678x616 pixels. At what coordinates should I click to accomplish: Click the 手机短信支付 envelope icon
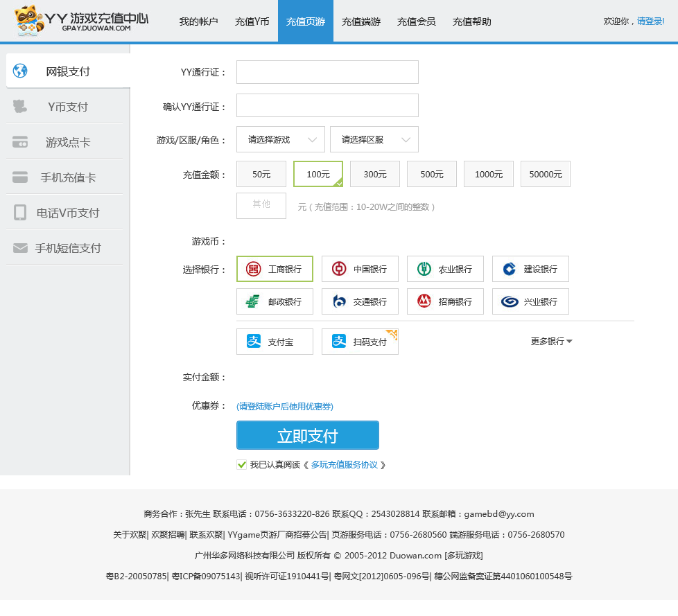pyautogui.click(x=20, y=247)
